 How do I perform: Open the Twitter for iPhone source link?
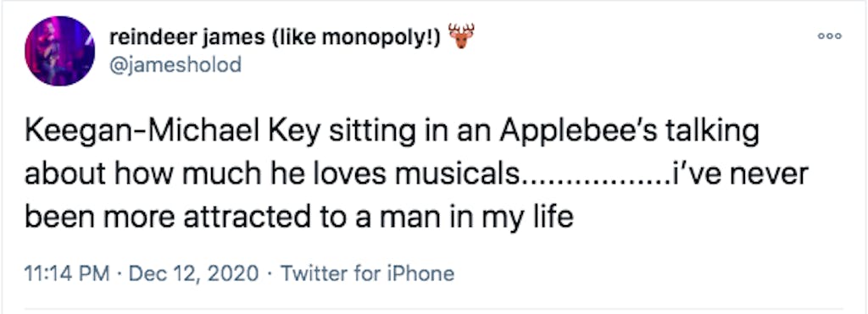point(368,273)
